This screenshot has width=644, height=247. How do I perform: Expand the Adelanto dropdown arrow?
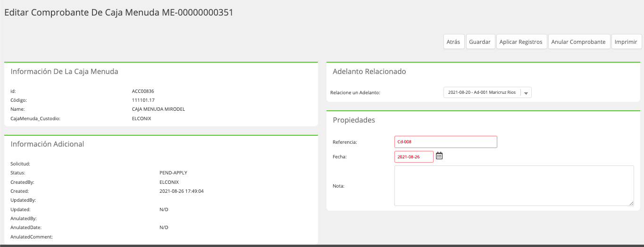(526, 93)
